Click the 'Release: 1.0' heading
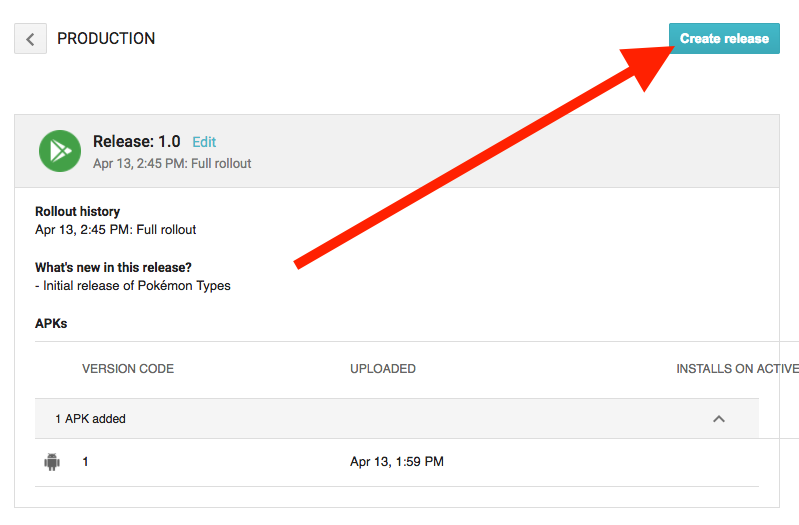The height and width of the screenshot is (525, 799). [x=136, y=141]
